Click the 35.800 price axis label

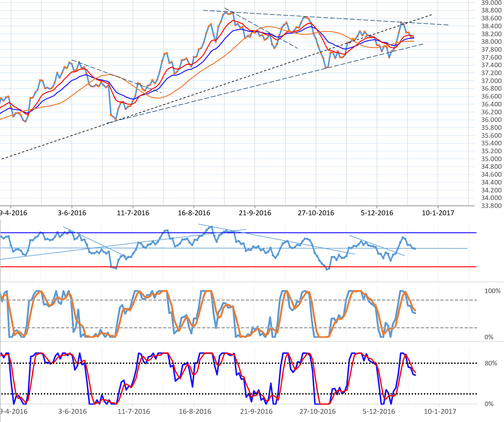pyautogui.click(x=491, y=128)
